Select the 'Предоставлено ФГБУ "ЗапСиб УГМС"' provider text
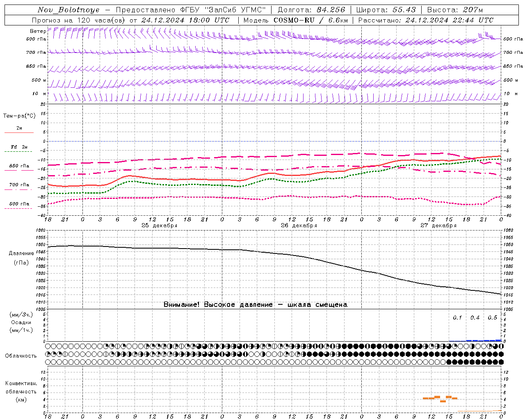Image resolution: width=525 pixels, height=420 pixels. [190, 10]
